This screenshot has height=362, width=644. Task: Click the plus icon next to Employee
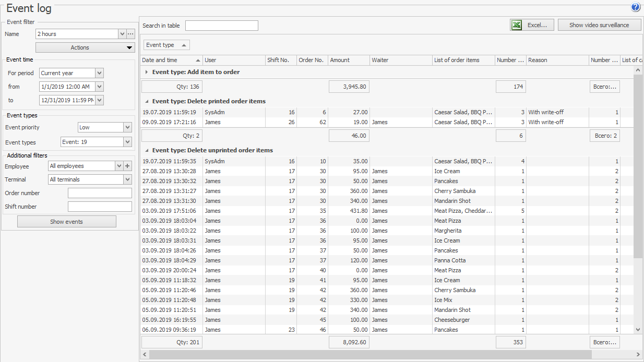(128, 166)
